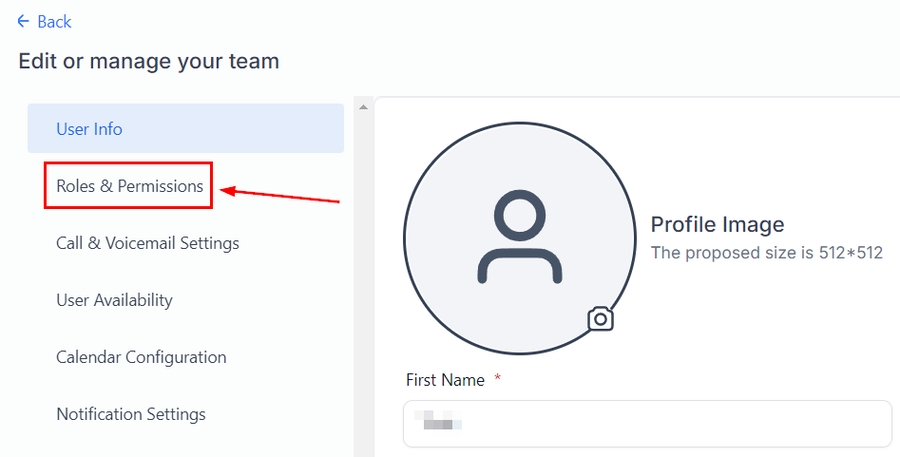The width and height of the screenshot is (900, 457).
Task: Click the red required asterisk
Action: 497,380
